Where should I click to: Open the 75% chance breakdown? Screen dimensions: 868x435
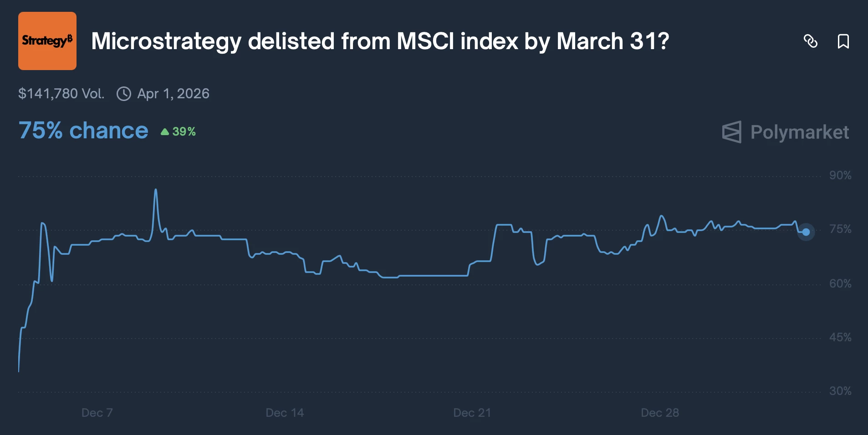pos(82,131)
